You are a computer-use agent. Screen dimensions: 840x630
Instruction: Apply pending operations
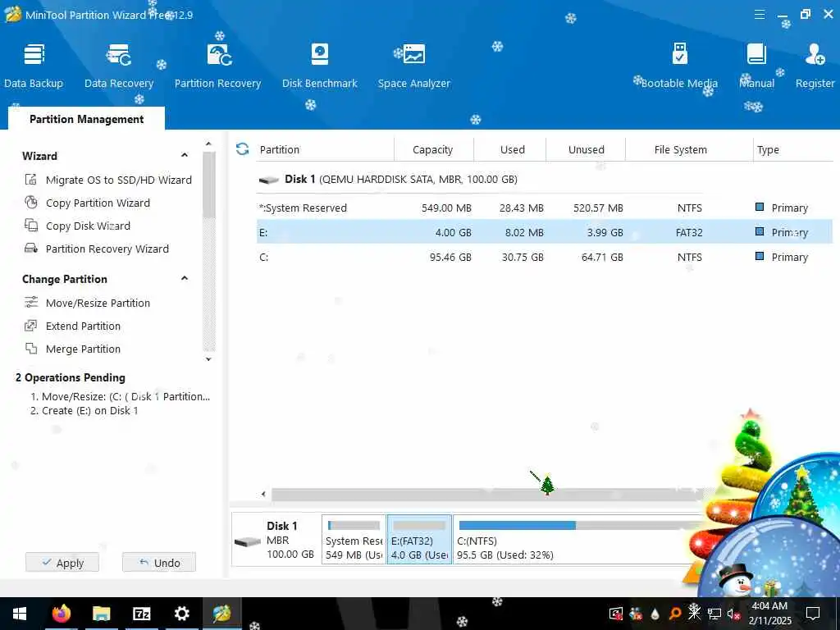pos(62,563)
